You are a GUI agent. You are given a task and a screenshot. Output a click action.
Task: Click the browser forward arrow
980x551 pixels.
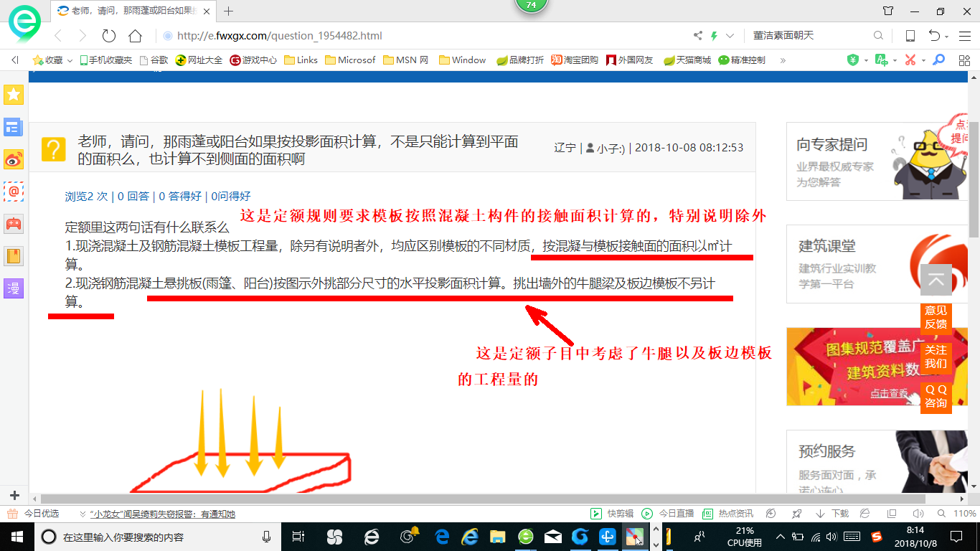(x=83, y=36)
